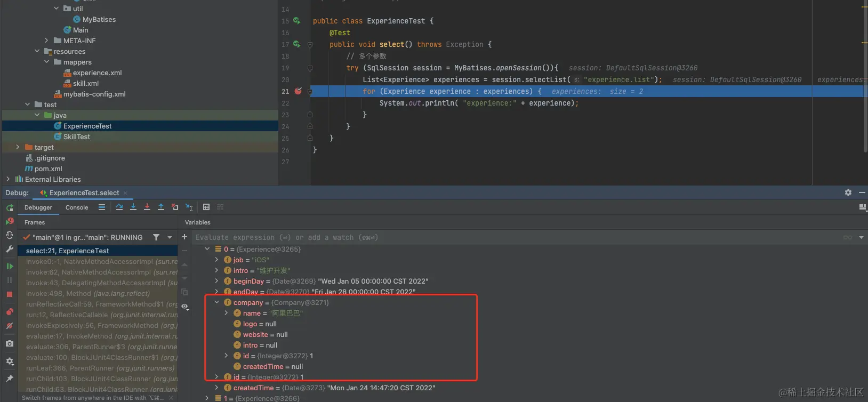
Task: Pin the debug tab with pin icon
Action: click(x=10, y=379)
